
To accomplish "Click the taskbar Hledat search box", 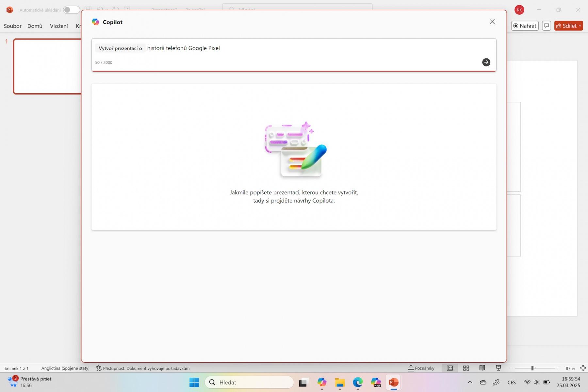I will [249, 382].
